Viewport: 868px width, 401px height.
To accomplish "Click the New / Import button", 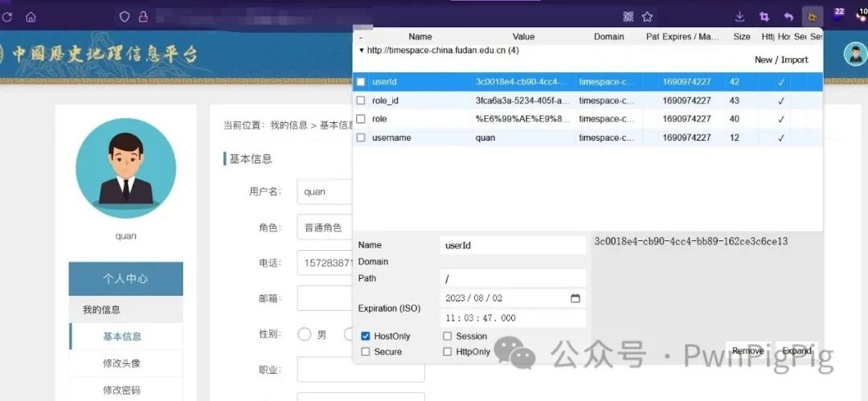I will point(781,59).
